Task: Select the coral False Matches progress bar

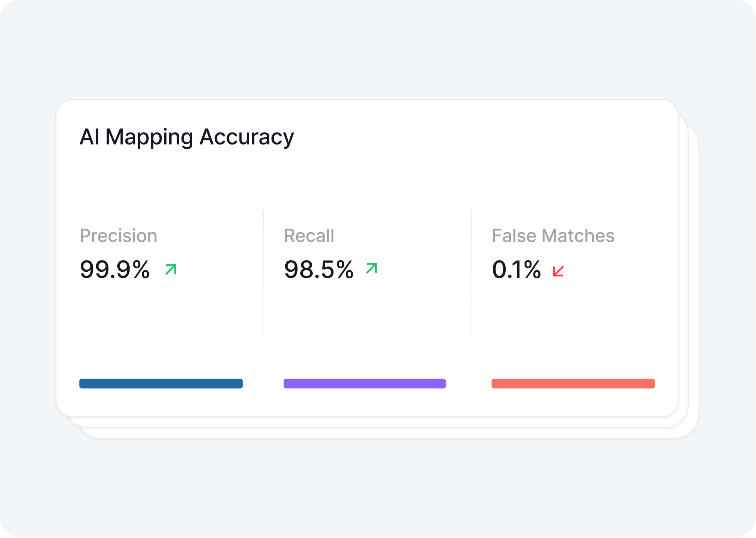Action: tap(573, 384)
